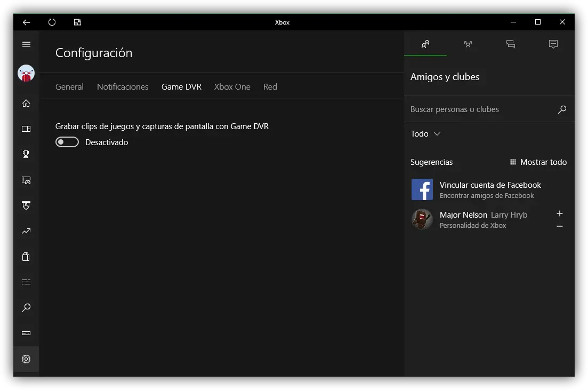The width and height of the screenshot is (588, 390).
Task: Open the Xbox console connection icon
Action: coord(26,333)
